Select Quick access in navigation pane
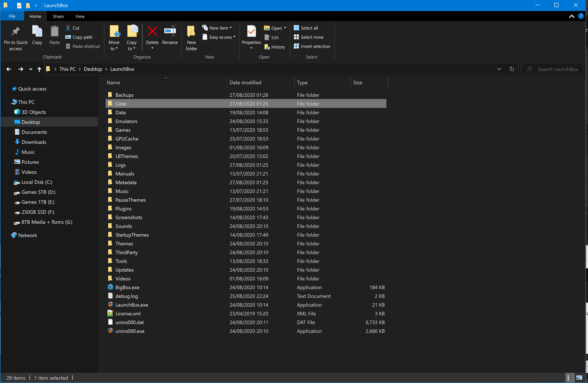The height and width of the screenshot is (383, 588). [x=32, y=89]
